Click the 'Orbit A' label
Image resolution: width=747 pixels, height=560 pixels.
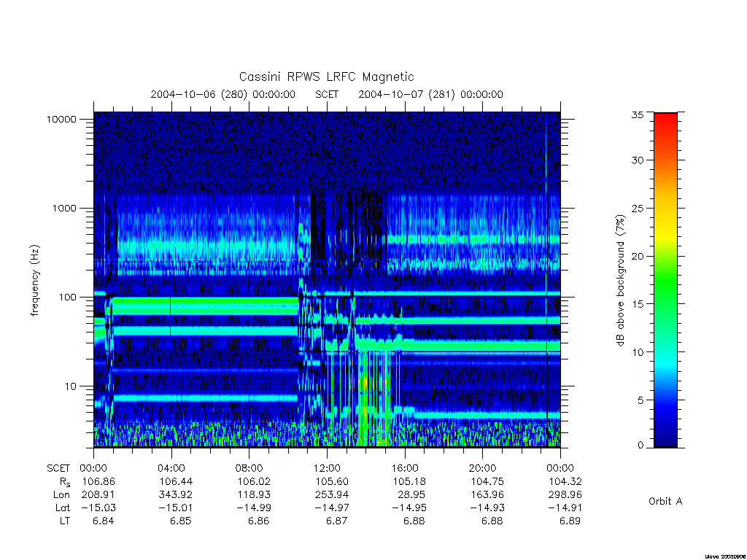click(665, 501)
